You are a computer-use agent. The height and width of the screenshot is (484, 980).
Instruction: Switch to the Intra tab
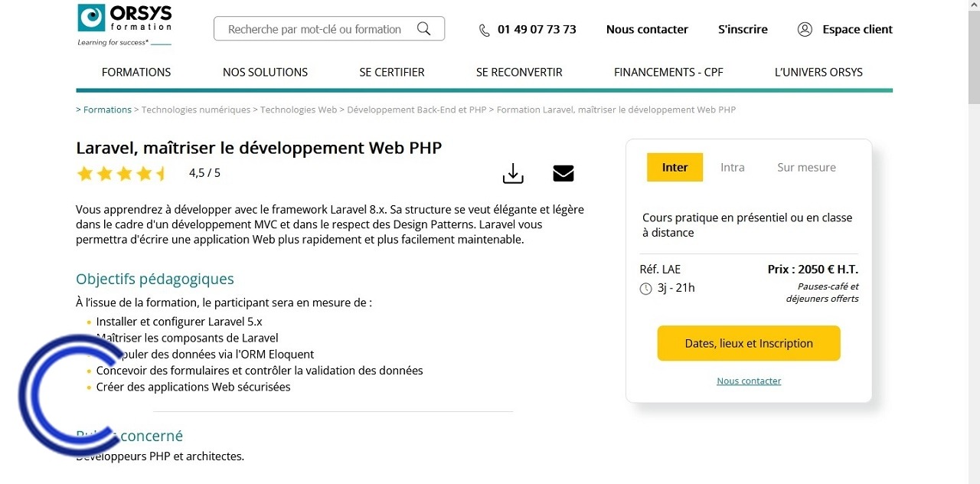click(733, 167)
